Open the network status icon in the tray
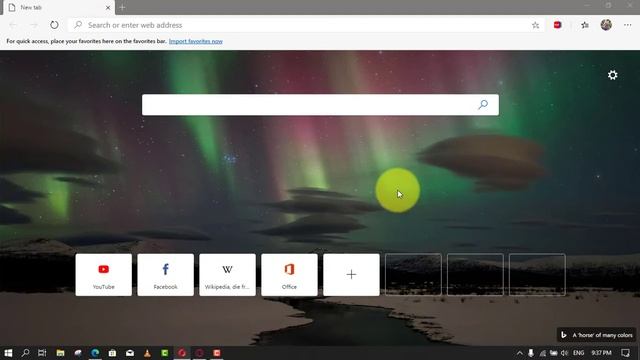640x360 pixels. tap(542, 353)
